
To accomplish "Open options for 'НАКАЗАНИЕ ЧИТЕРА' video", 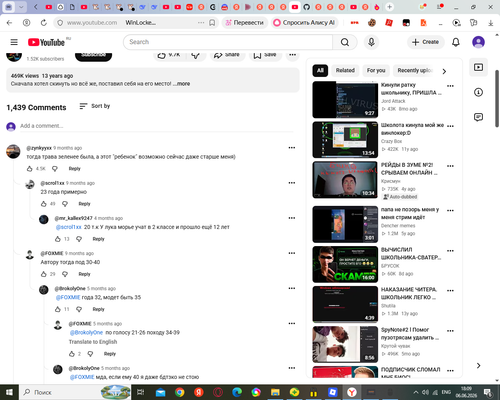I will pos(450,291).
